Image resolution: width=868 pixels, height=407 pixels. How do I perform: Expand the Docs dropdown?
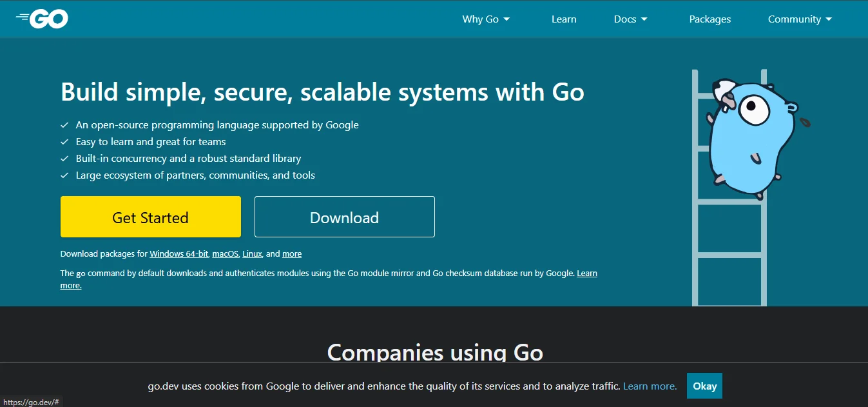pos(630,19)
